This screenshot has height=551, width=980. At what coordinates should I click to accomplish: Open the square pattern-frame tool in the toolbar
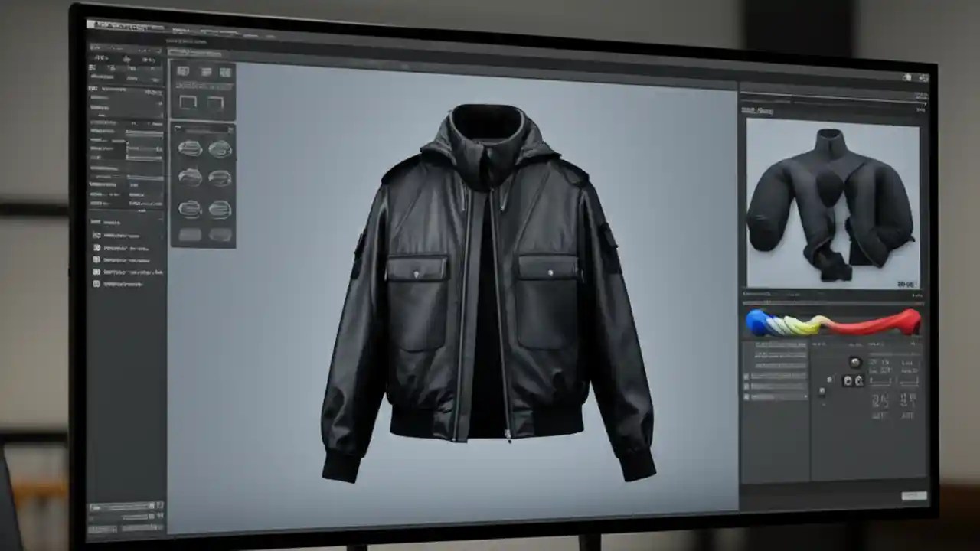click(x=187, y=101)
